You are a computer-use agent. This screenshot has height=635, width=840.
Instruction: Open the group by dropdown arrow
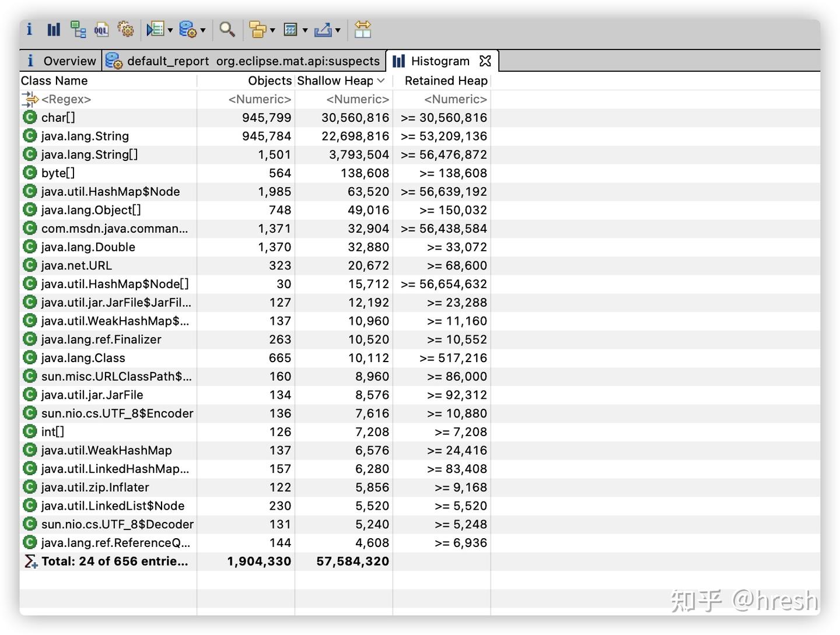(272, 30)
